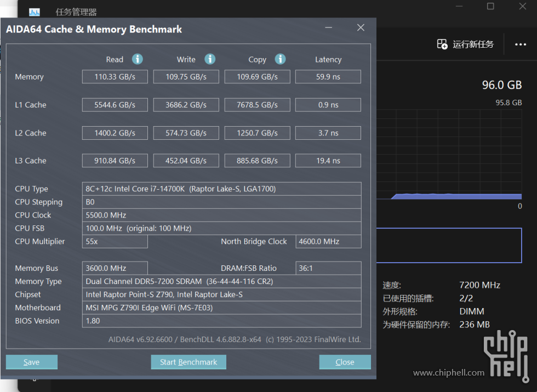Select the memory composition bar in Task Manager
Image resolution: width=537 pixels, height=392 pixels.
point(449,246)
